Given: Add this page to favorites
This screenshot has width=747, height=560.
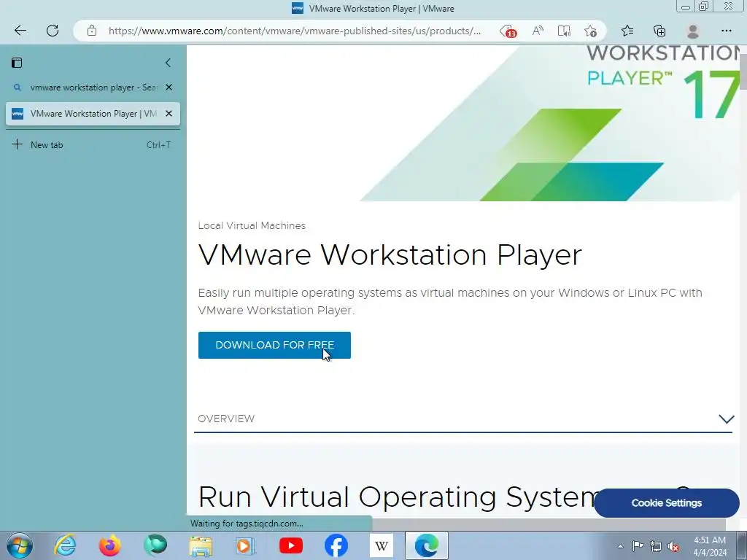Looking at the screenshot, I should tap(590, 31).
